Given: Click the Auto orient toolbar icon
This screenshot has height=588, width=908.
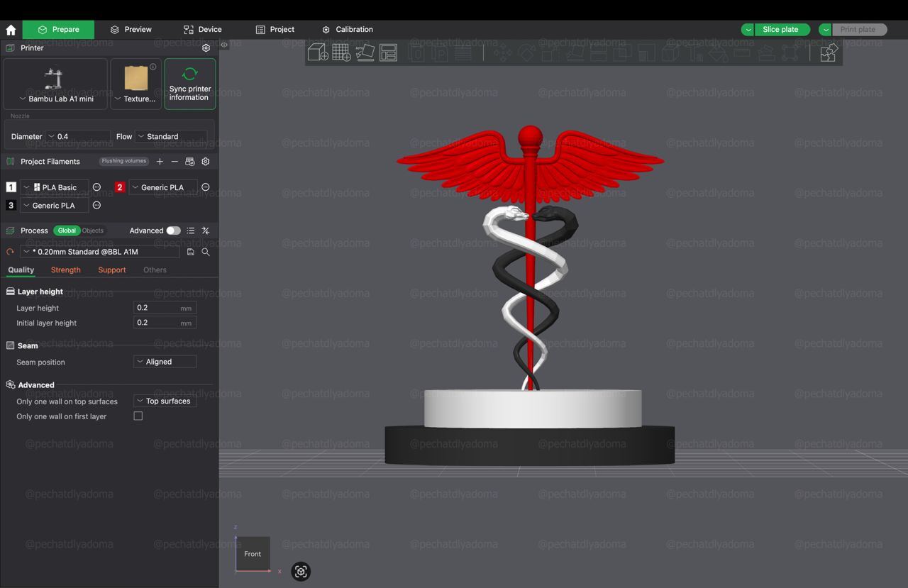Looking at the screenshot, I should [365, 52].
